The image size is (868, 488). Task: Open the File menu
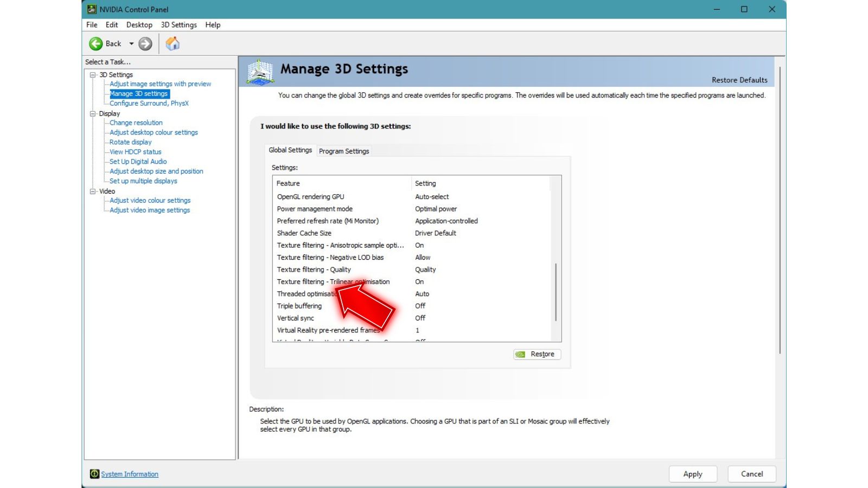pyautogui.click(x=92, y=25)
